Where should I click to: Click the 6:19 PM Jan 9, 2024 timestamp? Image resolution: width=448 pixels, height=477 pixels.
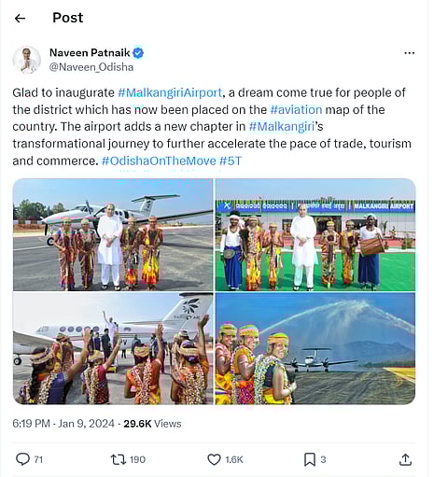pos(63,424)
